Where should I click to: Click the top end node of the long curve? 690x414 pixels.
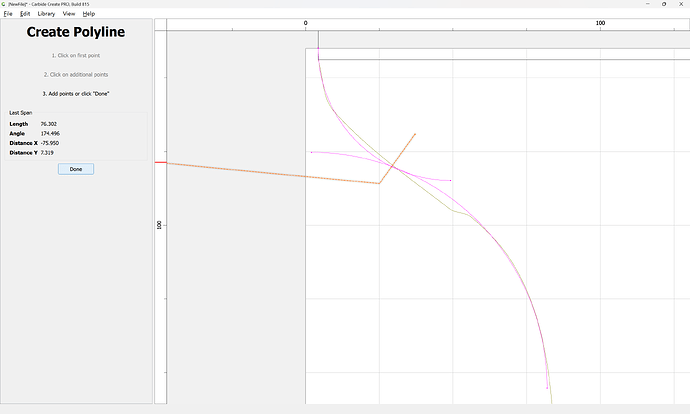point(318,59)
